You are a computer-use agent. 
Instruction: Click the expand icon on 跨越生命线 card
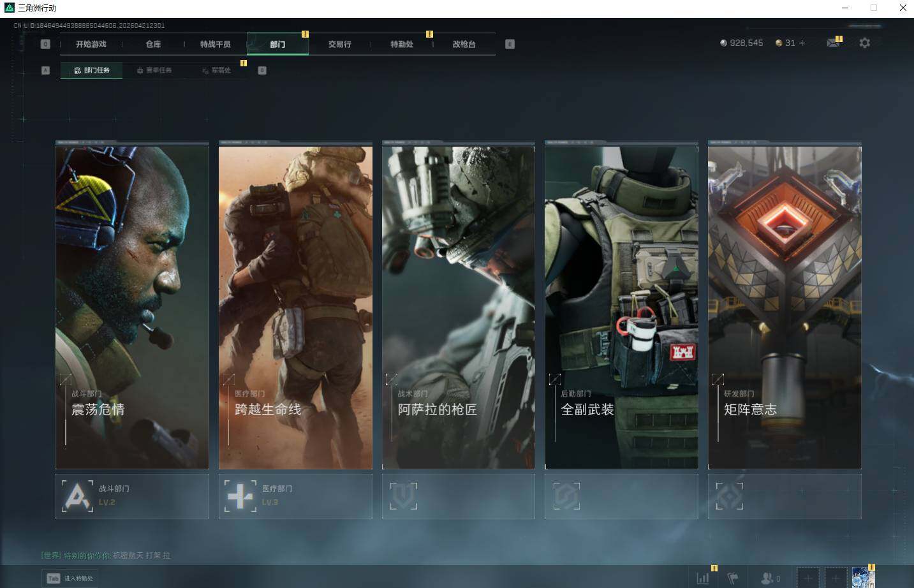228,379
